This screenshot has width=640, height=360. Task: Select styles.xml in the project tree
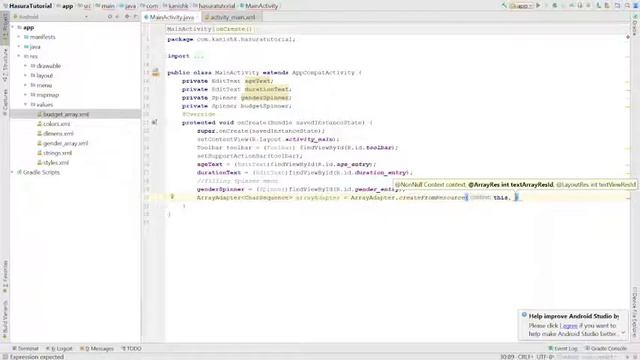(x=56, y=162)
